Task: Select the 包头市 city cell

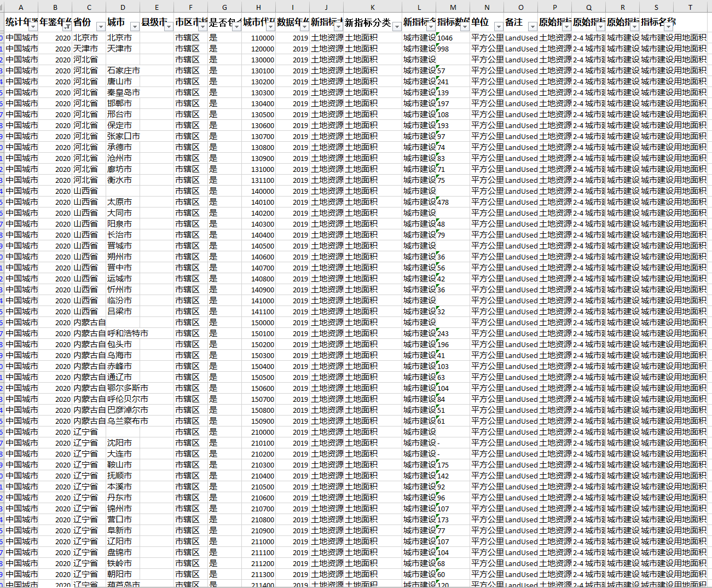Action: pos(123,344)
